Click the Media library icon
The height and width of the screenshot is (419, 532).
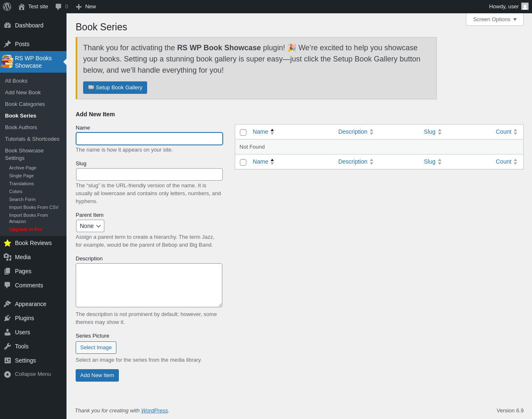7,257
